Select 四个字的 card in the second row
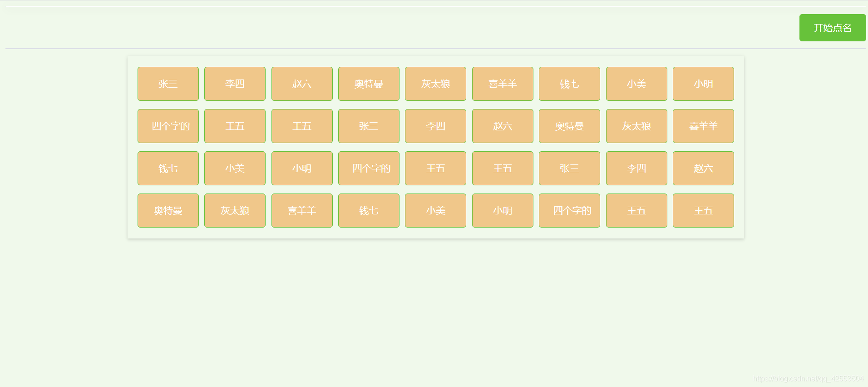This screenshot has width=868, height=387. [168, 126]
